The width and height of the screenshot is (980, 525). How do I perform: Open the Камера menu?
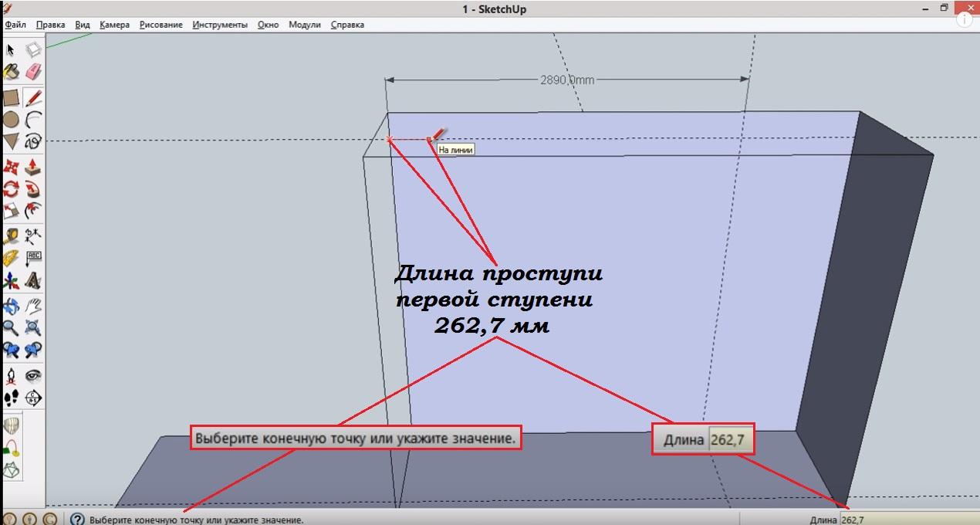point(114,25)
